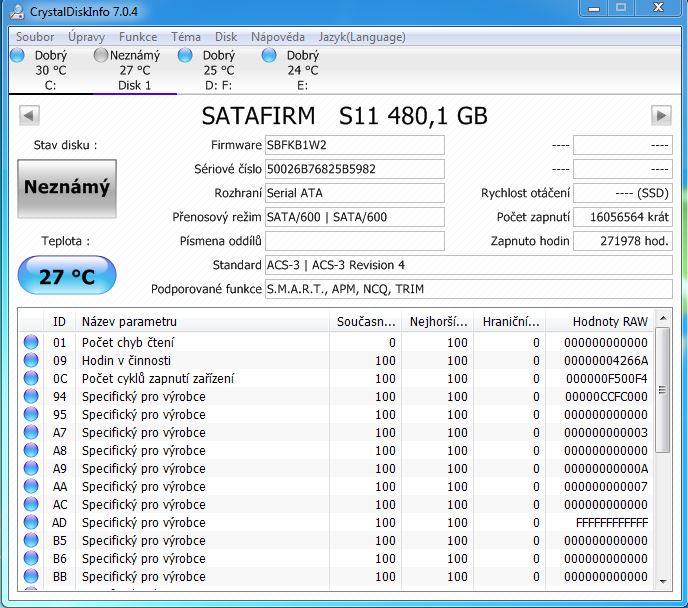
Task: Click RAW value FFFFFFFFFFFF
Action: point(612,522)
